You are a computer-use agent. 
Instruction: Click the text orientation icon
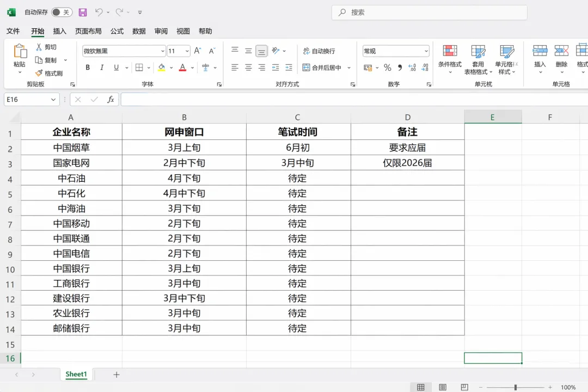[275, 50]
